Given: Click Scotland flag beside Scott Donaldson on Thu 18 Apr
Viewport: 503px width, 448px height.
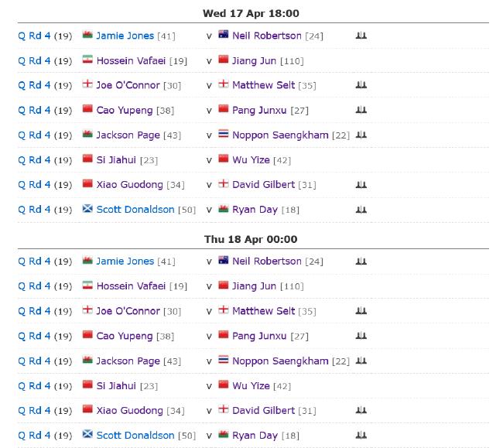Looking at the screenshot, I should click(x=87, y=434).
